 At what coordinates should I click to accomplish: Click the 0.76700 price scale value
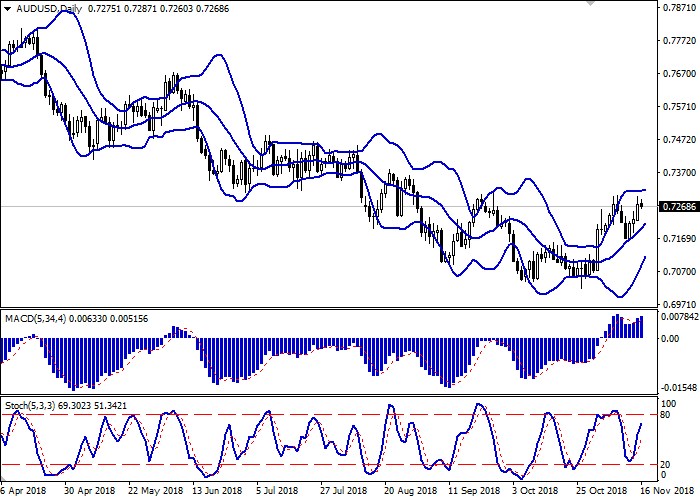680,74
